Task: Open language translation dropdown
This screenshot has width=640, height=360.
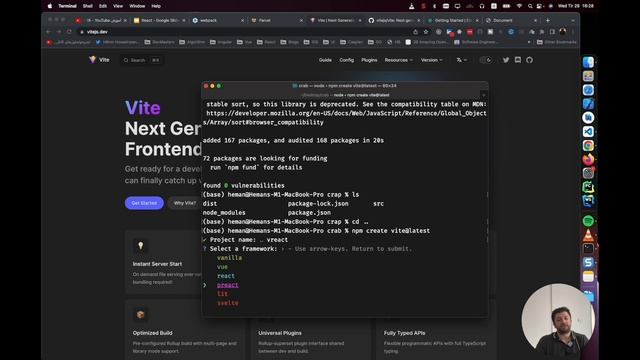Action: tap(462, 60)
